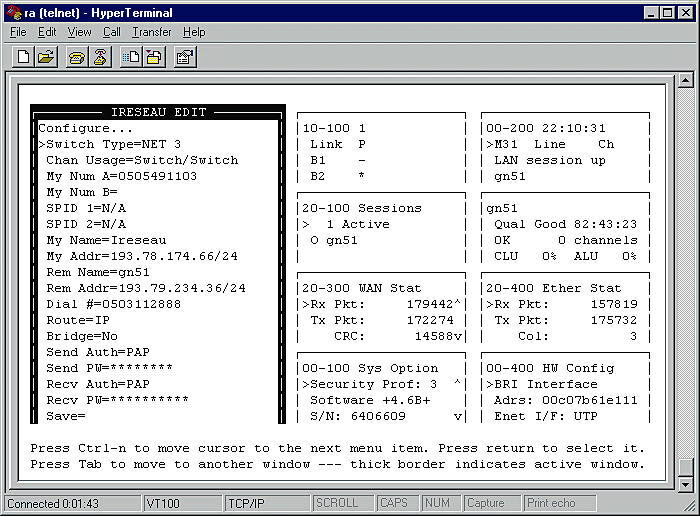Open the View menu
700x516 pixels.
(x=79, y=32)
